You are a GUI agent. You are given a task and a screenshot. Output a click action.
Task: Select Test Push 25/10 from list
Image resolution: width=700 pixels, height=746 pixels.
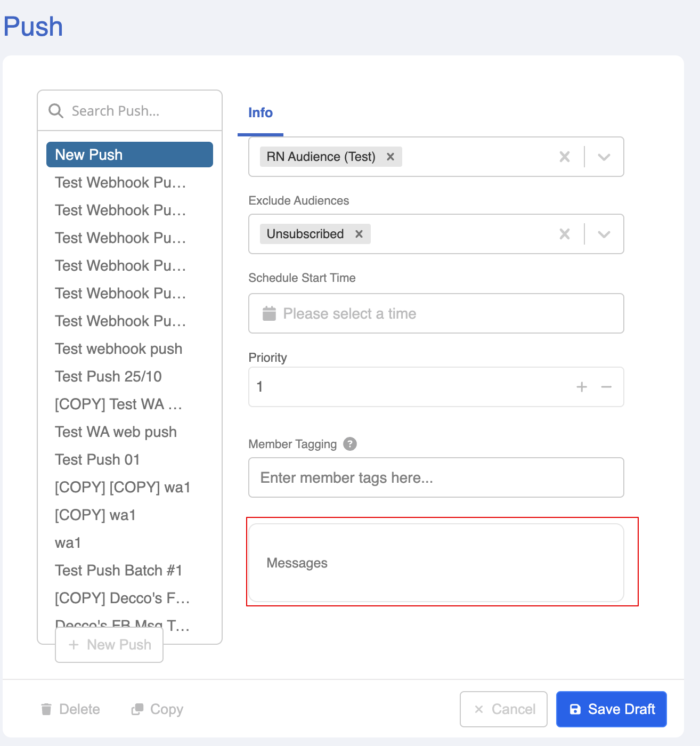pos(108,377)
